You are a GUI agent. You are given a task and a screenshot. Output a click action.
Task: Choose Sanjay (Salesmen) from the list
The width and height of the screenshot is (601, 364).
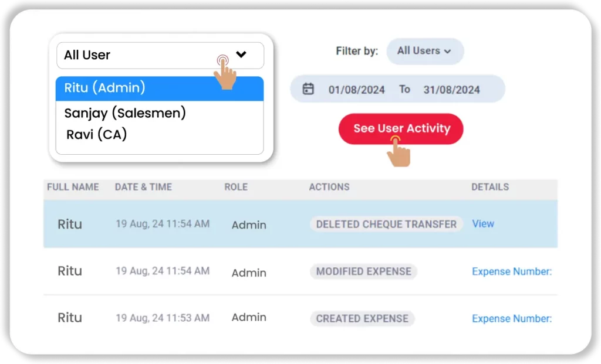(x=125, y=113)
